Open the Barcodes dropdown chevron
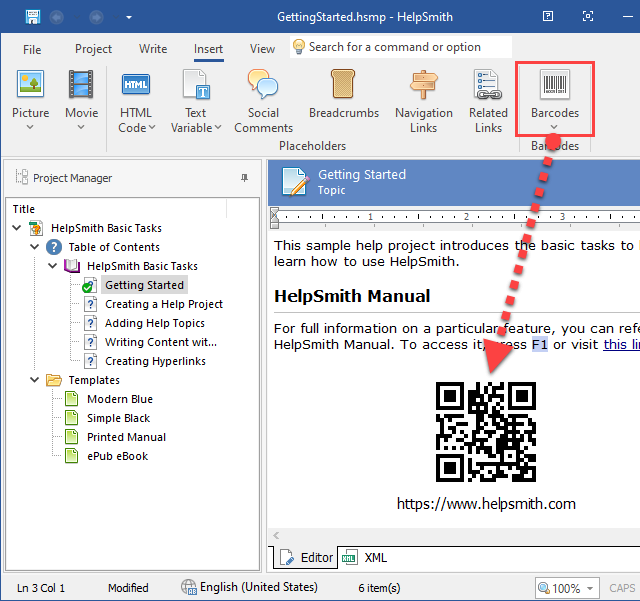The height and width of the screenshot is (601, 640). click(554, 127)
